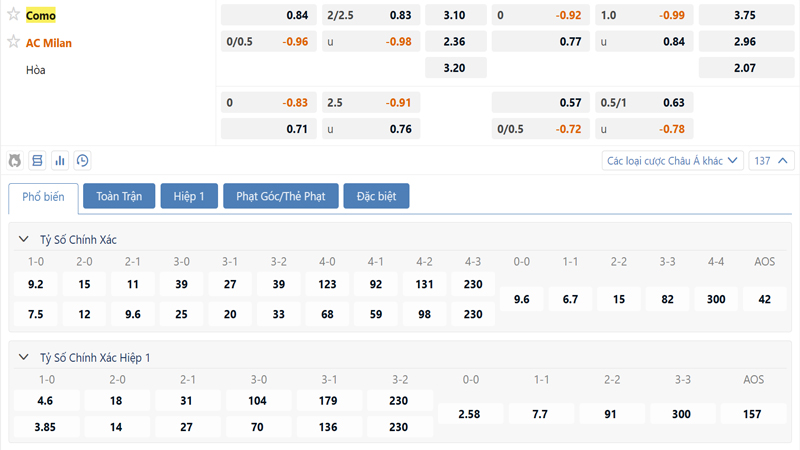The image size is (800, 450).
Task: Go to Phạt Góc/Thẻ Phạt tab
Action: 280,197
